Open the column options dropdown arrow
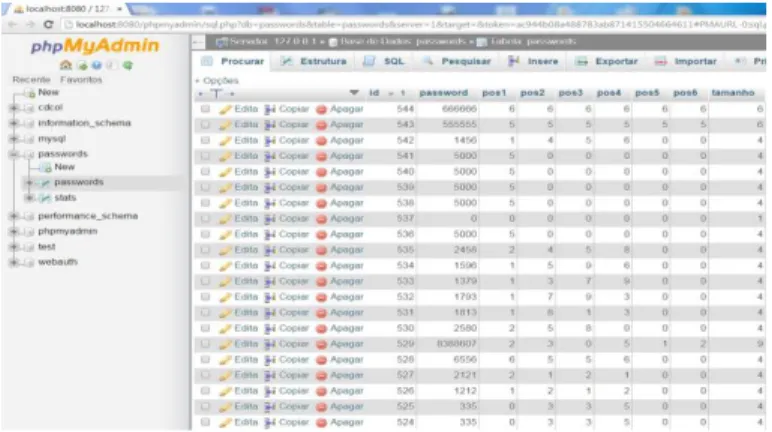This screenshot has height=432, width=772. [x=354, y=93]
